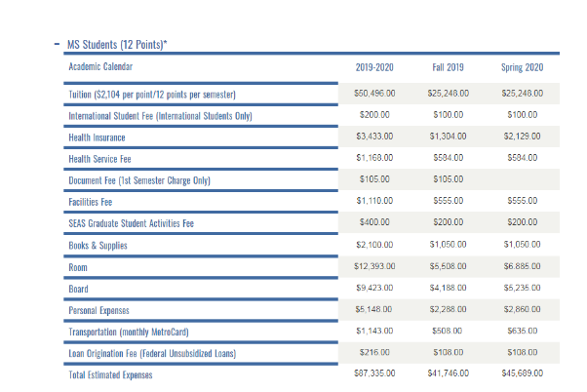This screenshot has height=392, width=587.
Task: Select the $635.00 Spring Transportation value
Action: click(523, 331)
